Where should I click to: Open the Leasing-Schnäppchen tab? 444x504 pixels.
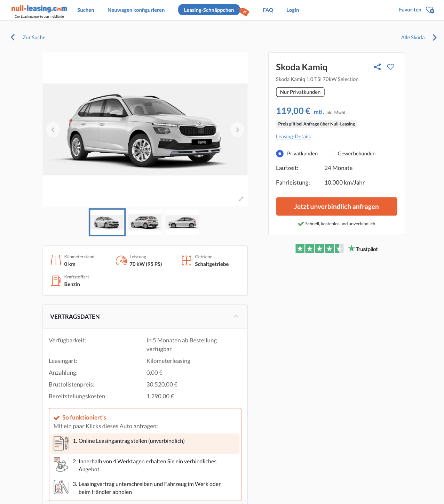209,10
